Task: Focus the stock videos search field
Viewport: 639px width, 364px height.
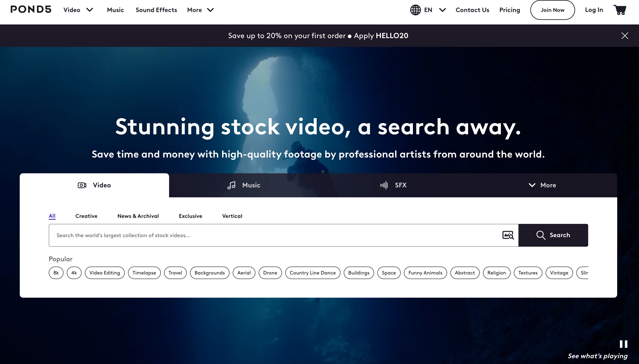Action: [275, 235]
